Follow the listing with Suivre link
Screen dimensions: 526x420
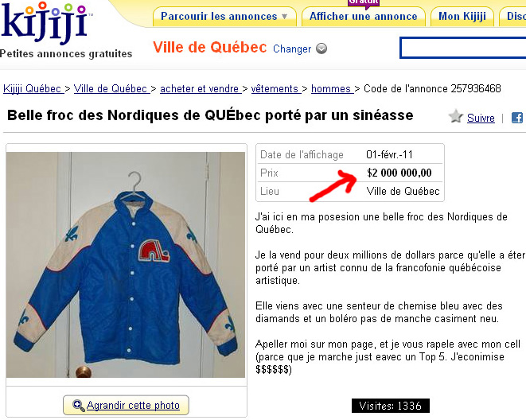(x=481, y=118)
